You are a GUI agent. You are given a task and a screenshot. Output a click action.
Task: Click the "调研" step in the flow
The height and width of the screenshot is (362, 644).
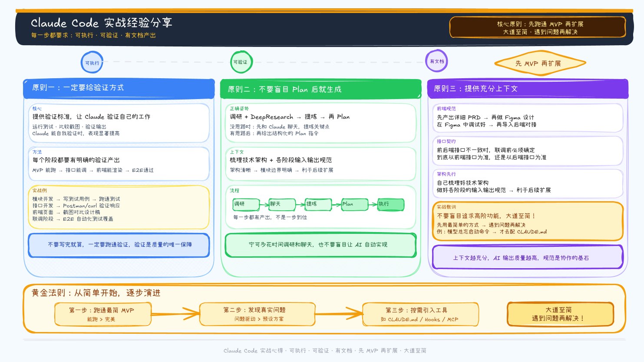coord(246,204)
